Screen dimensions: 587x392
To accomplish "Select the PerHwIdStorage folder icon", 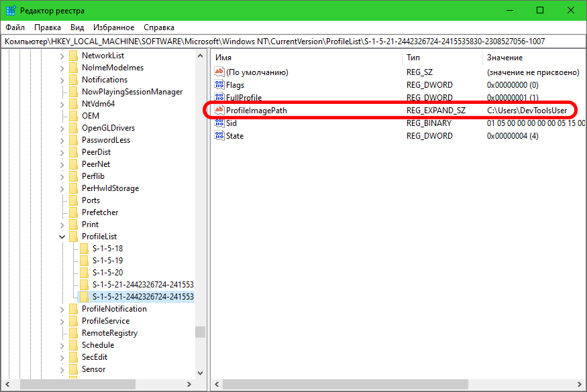I will [74, 188].
